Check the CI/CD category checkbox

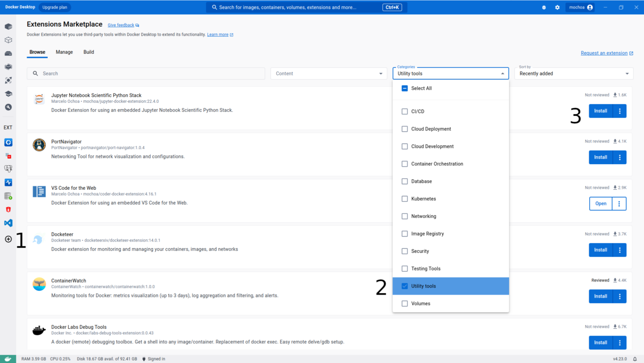pyautogui.click(x=405, y=111)
